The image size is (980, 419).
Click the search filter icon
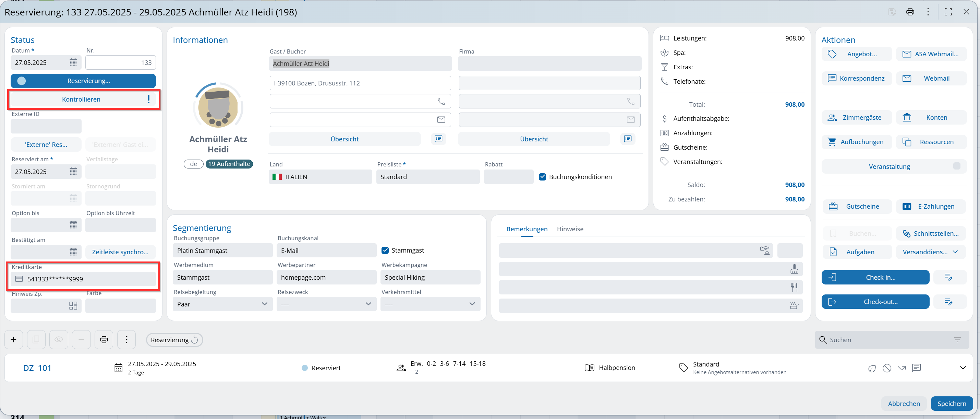point(957,340)
